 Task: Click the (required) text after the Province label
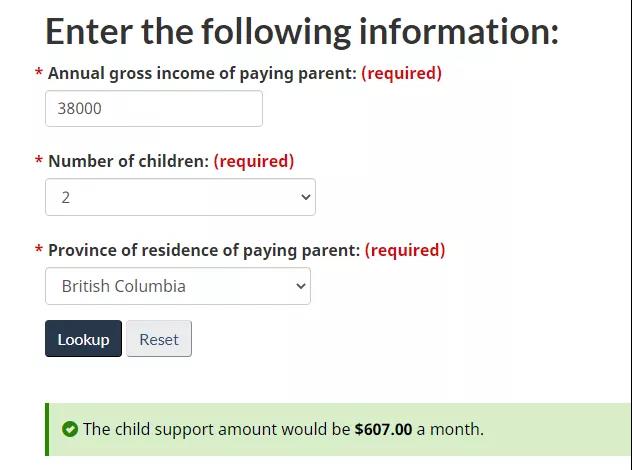tap(405, 251)
